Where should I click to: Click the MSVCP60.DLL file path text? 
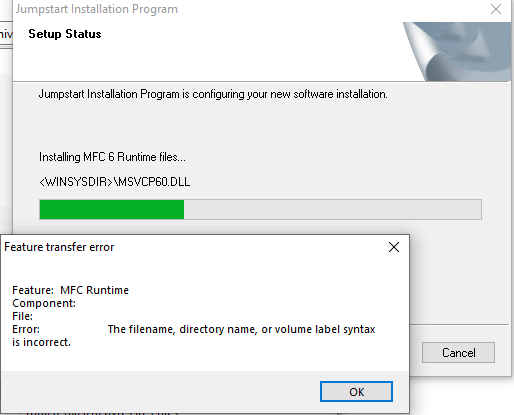(115, 182)
